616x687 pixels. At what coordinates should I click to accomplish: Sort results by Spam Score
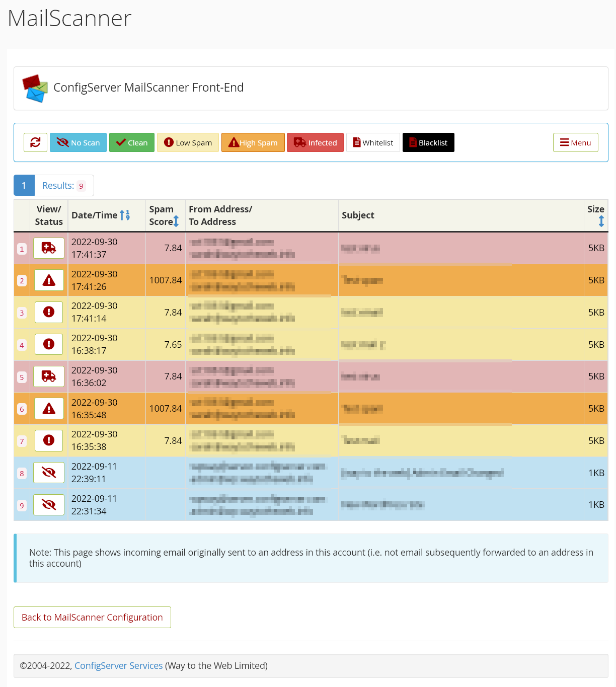tap(176, 221)
